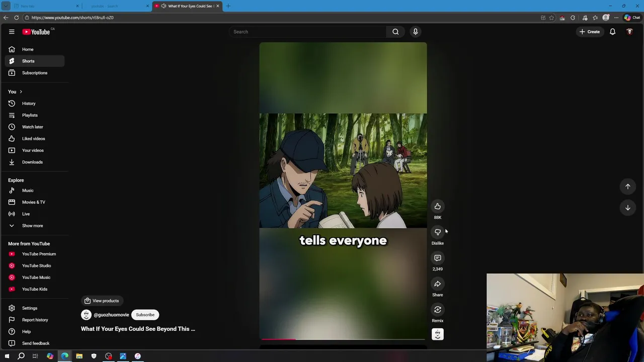Open Report history
644x362 pixels.
(x=34, y=320)
